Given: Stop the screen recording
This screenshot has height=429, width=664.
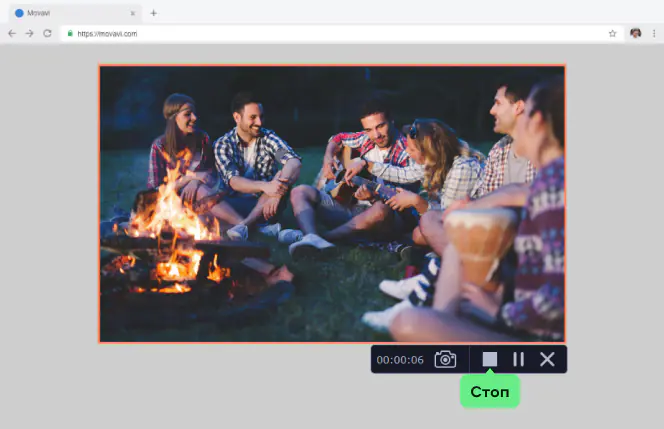Looking at the screenshot, I should tap(490, 360).
